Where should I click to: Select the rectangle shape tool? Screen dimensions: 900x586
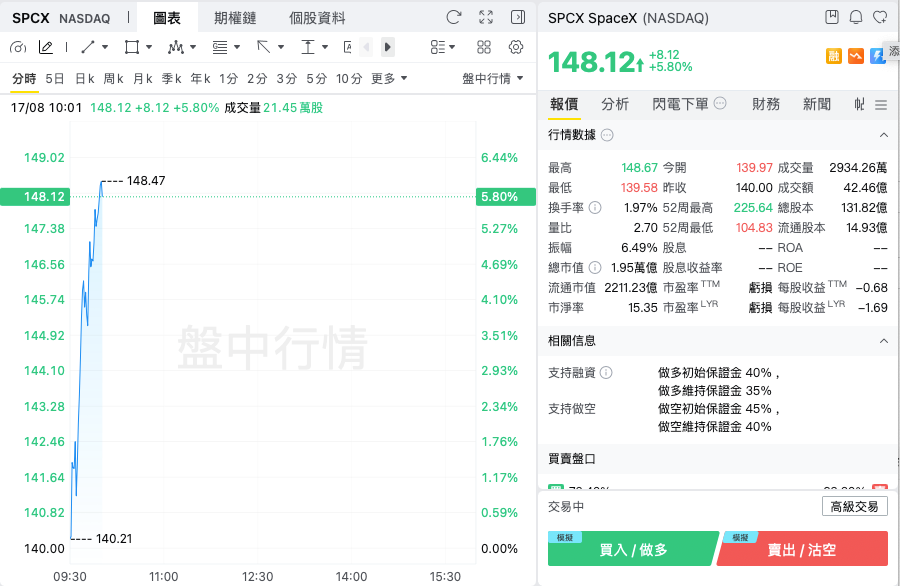(x=132, y=47)
